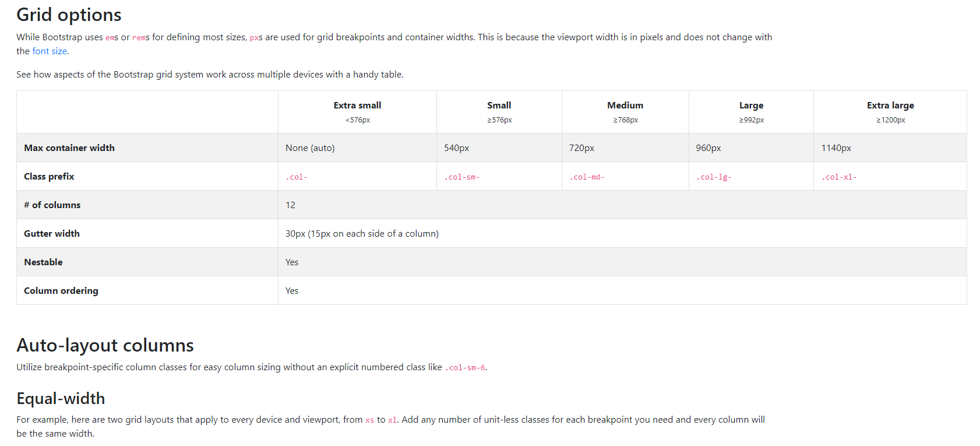Click the '.col-sm-6' inline code
The image size is (980, 446).
[465, 368]
